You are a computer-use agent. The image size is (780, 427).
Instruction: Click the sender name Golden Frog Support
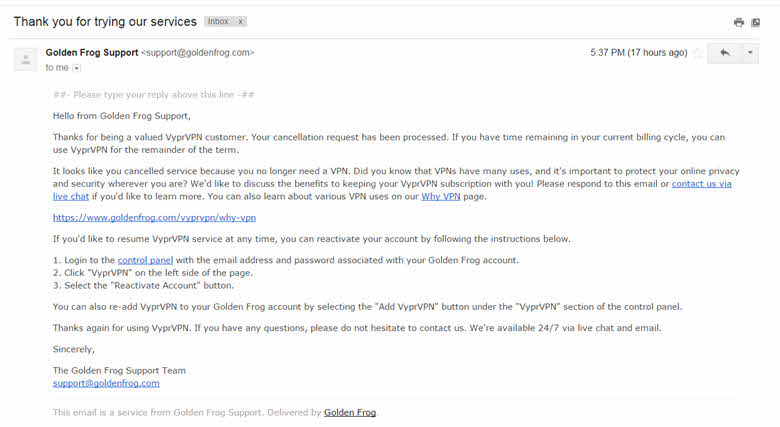(92, 52)
